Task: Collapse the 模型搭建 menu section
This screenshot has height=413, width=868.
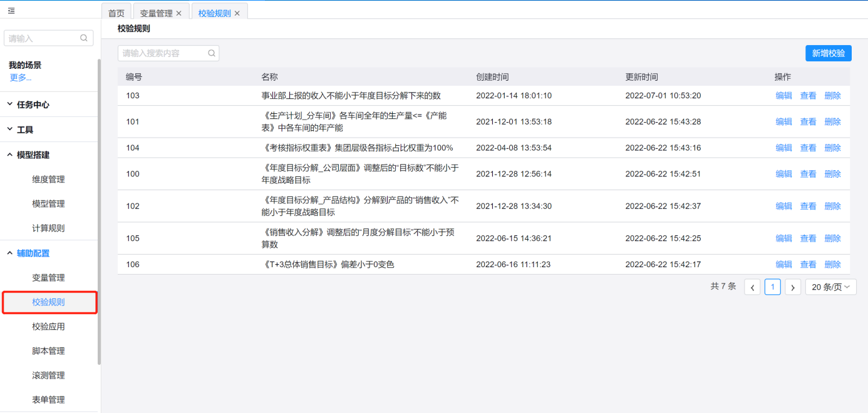Action: click(x=10, y=155)
